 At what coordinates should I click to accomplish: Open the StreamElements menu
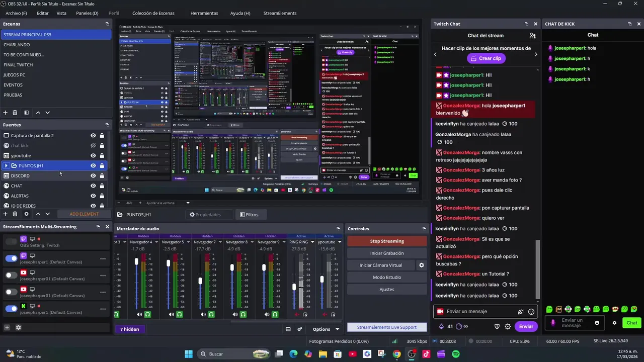[280, 13]
